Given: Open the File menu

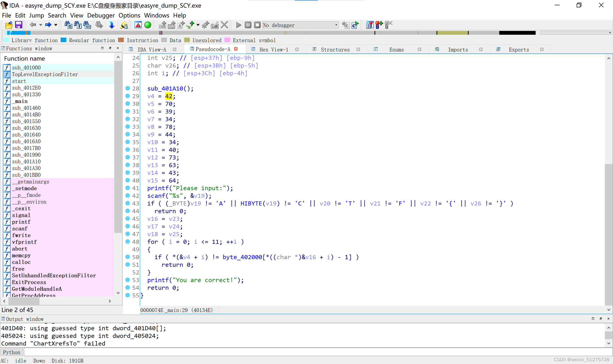Looking at the screenshot, I should (6, 15).
